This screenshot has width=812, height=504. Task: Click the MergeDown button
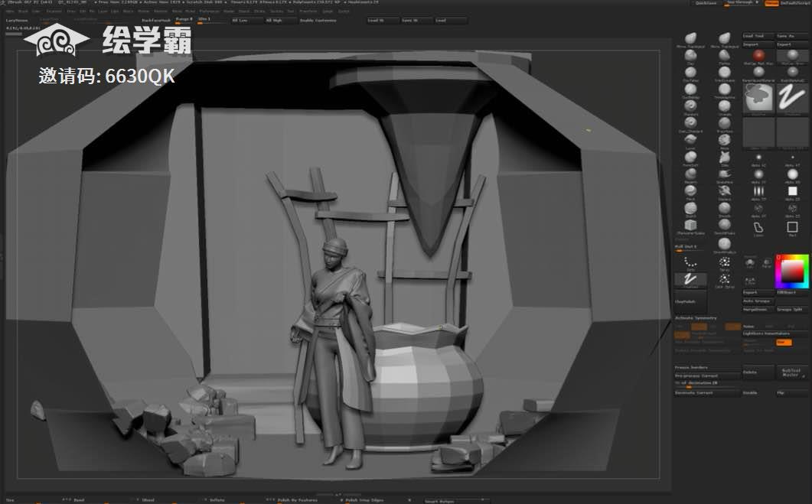[758, 310]
